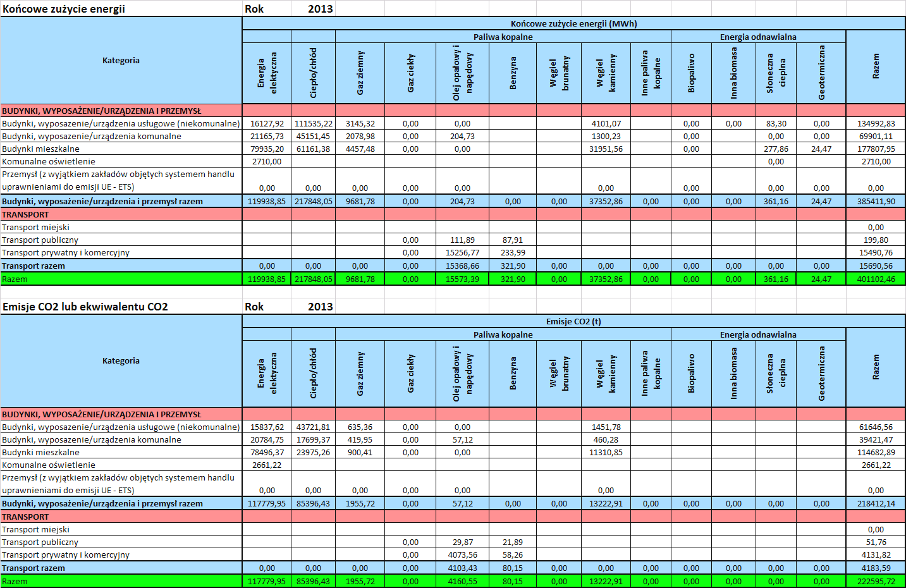The height and width of the screenshot is (588, 906).
Task: Select the cell with 1300,23
Action: point(606,136)
